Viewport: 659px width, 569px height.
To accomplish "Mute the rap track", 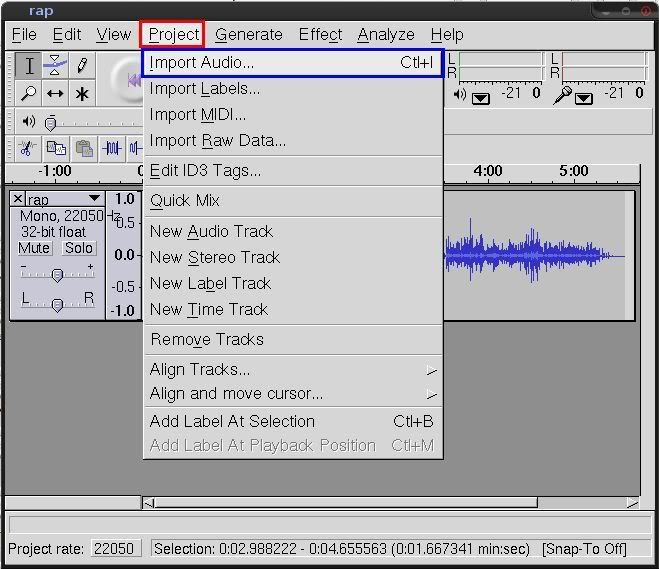I will (x=34, y=248).
